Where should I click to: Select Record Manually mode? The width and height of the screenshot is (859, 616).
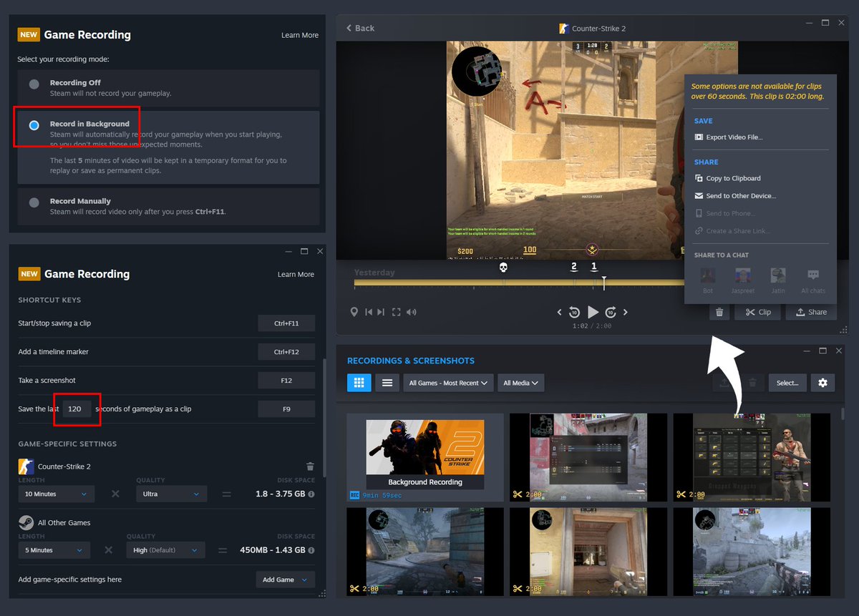(x=34, y=200)
